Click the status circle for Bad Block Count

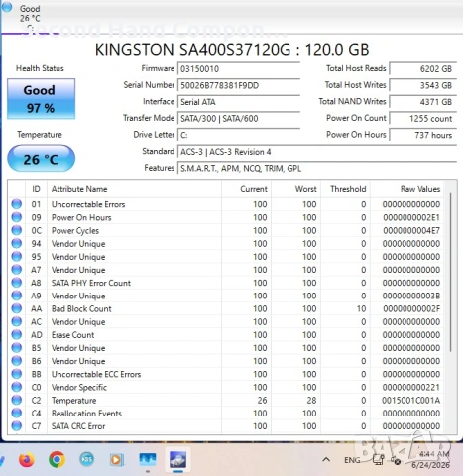click(17, 308)
